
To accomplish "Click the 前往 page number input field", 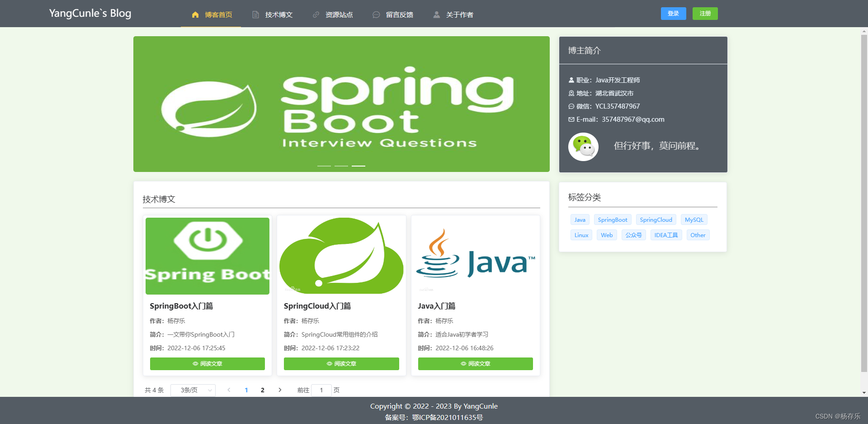I will pos(321,390).
